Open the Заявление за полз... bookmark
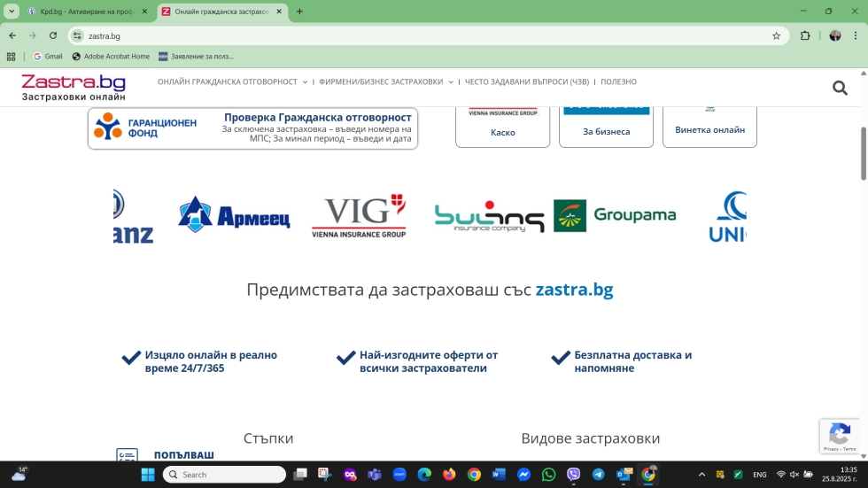Image resolution: width=868 pixels, height=488 pixels. point(196,57)
